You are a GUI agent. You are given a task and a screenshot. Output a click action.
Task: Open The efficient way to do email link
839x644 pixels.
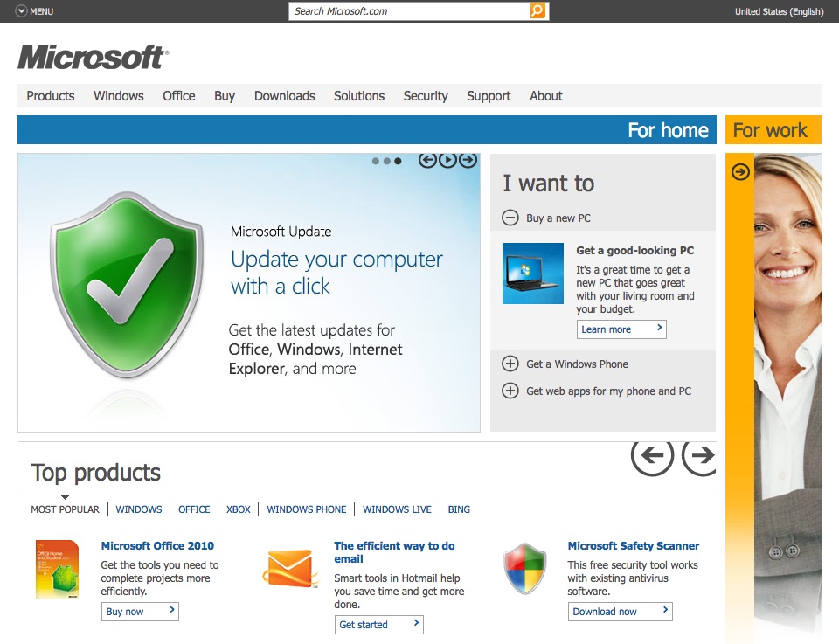coord(394,552)
